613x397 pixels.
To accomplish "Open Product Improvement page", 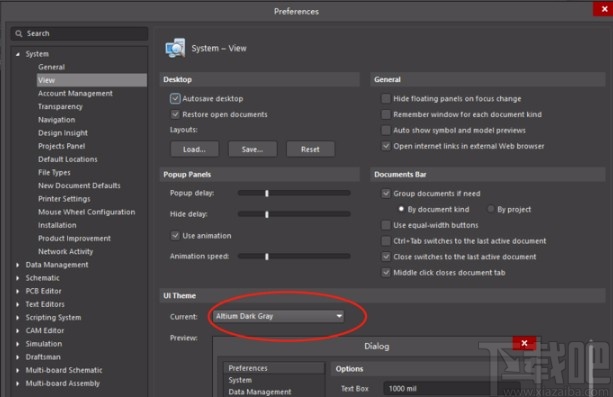I will (x=74, y=239).
